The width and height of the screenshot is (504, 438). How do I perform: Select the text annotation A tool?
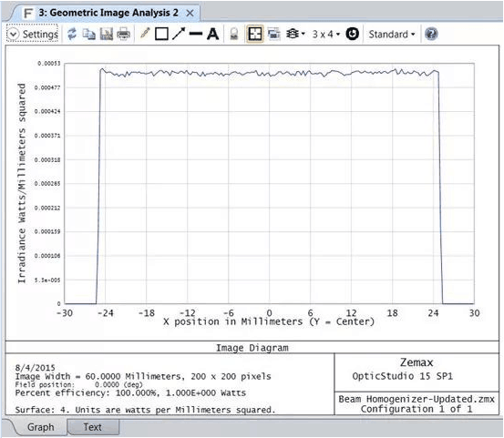coord(212,34)
